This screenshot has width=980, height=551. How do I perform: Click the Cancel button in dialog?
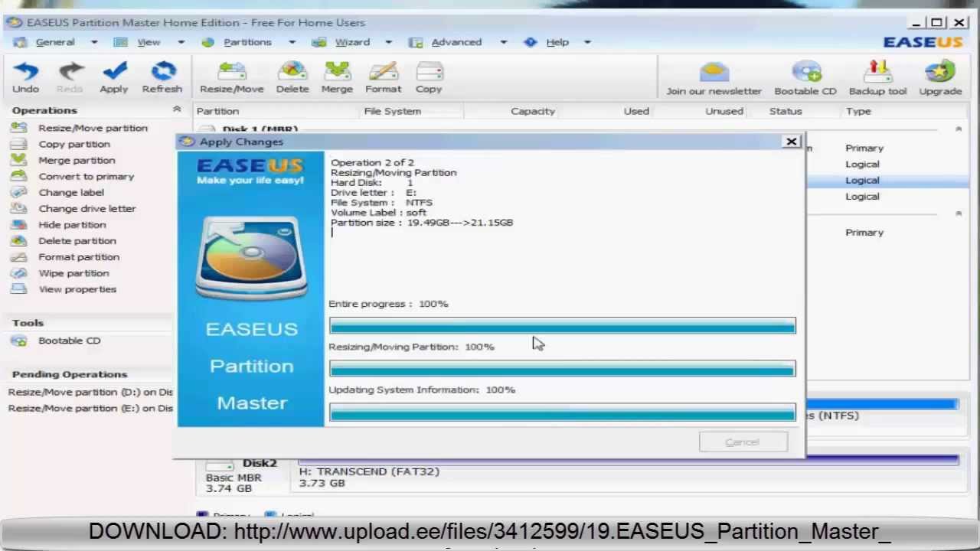743,442
